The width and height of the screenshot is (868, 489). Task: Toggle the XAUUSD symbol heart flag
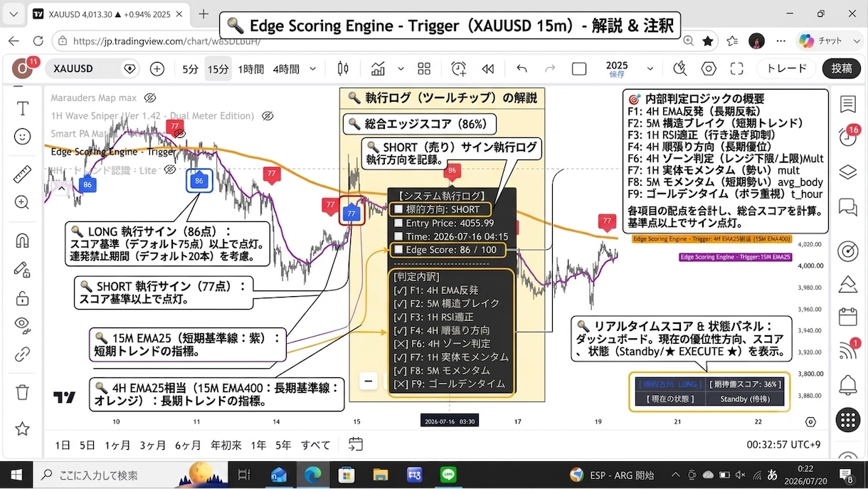pyautogui.click(x=129, y=69)
